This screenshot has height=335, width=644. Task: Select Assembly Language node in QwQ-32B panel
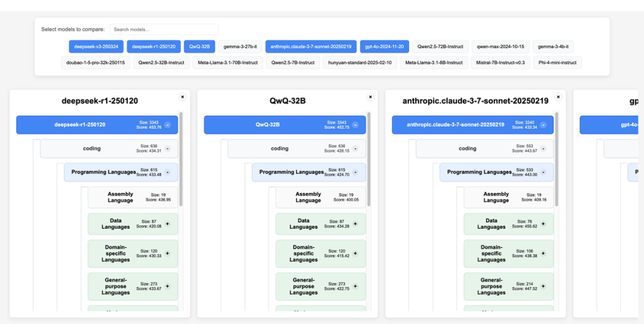coord(321,197)
